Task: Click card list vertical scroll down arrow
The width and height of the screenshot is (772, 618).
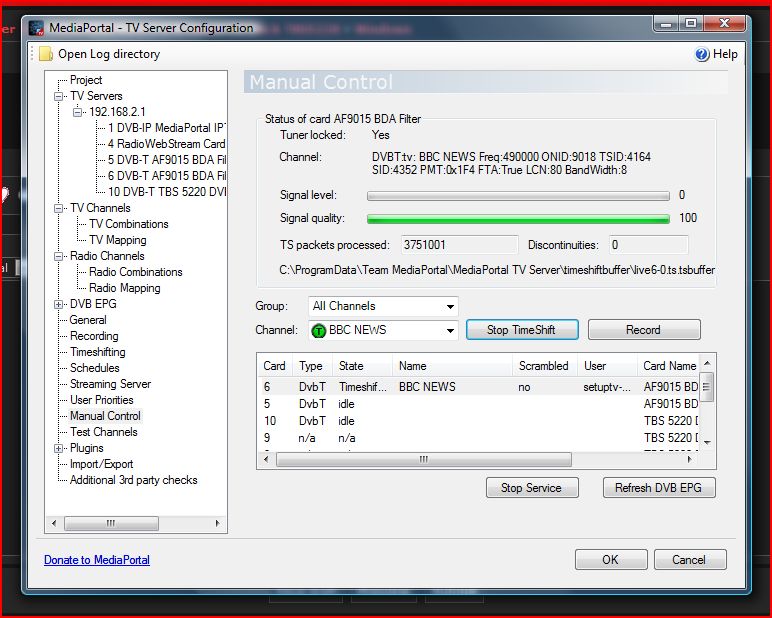Action: tap(707, 442)
